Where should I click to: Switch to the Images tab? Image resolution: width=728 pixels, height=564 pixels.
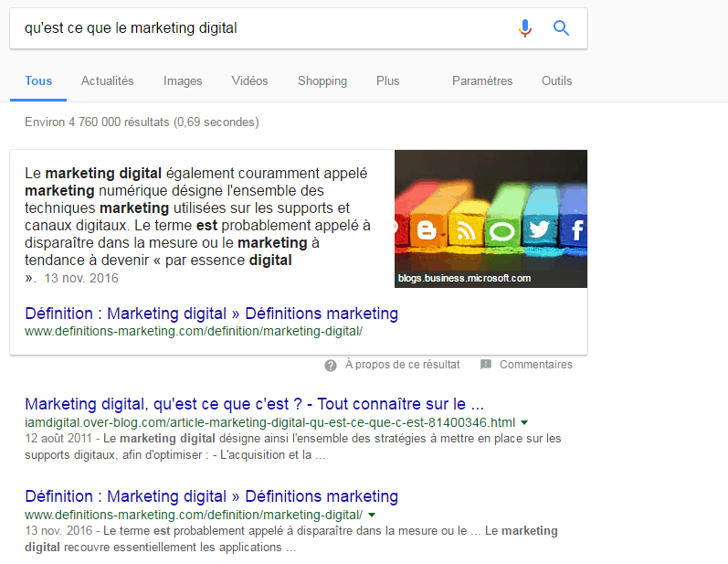[183, 80]
